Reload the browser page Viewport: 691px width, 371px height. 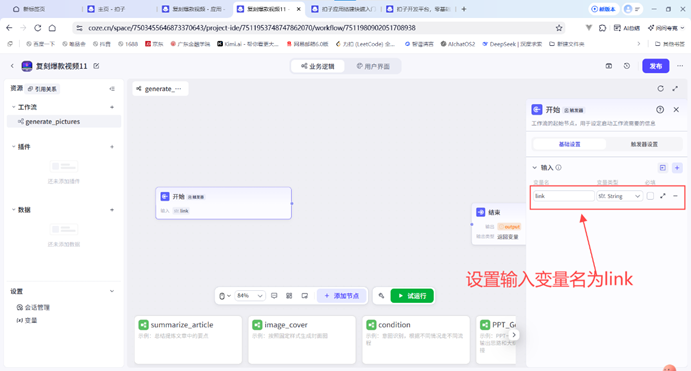pos(37,28)
